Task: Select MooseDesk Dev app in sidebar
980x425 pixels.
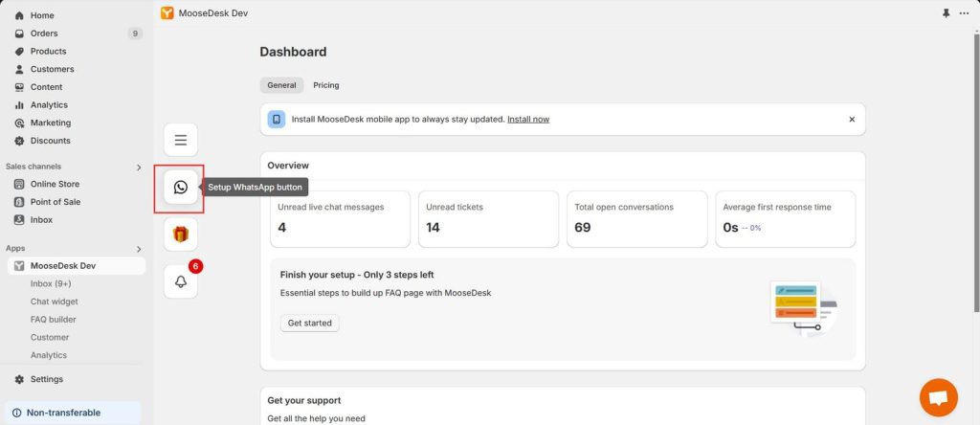Action: coord(76,266)
